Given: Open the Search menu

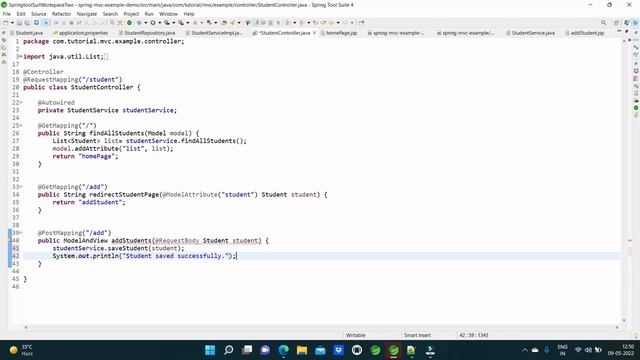Looking at the screenshot, I should point(110,14).
